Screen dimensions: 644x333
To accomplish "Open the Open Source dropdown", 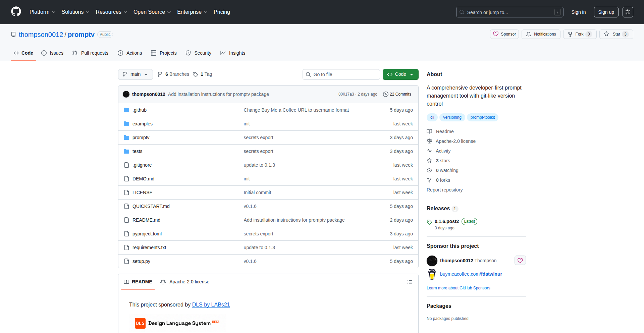I will (x=152, y=12).
